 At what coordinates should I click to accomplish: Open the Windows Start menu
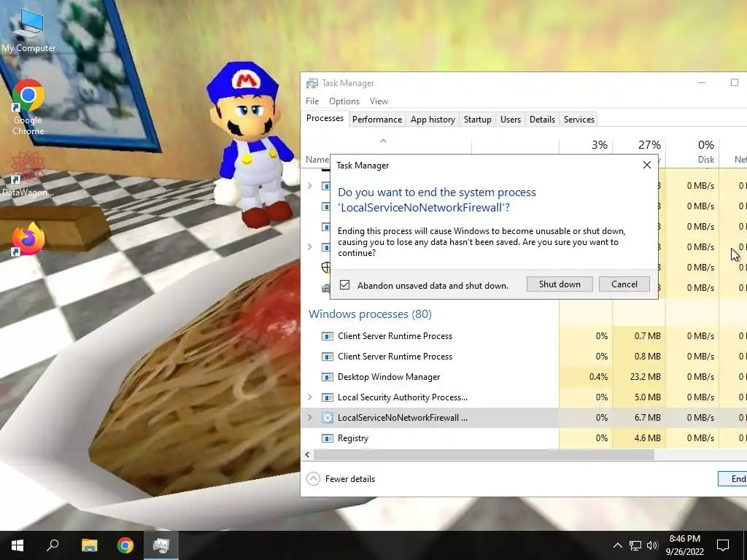click(18, 545)
